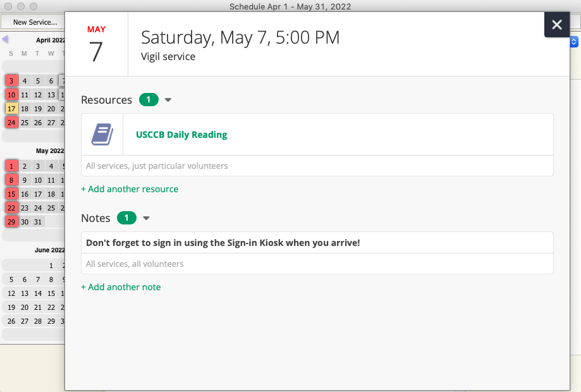Open the blue popup selector at right edge
Image resolution: width=581 pixels, height=392 pixels.
(x=574, y=42)
